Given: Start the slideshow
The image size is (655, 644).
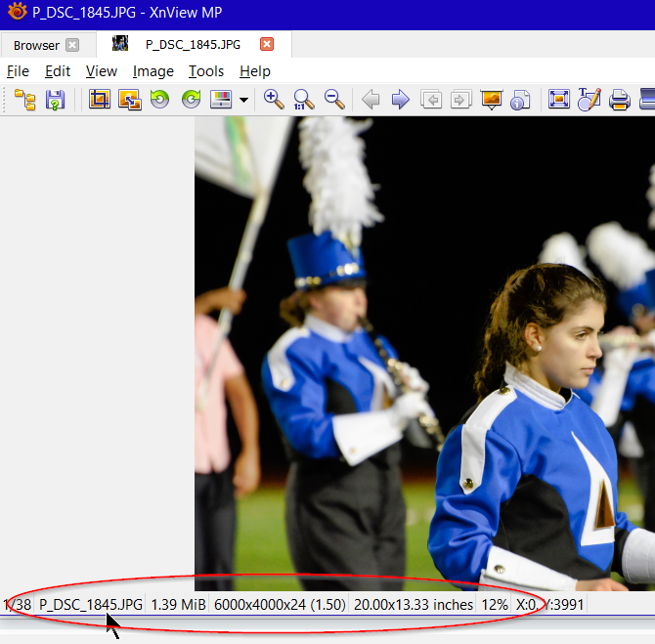Looking at the screenshot, I should click(491, 100).
